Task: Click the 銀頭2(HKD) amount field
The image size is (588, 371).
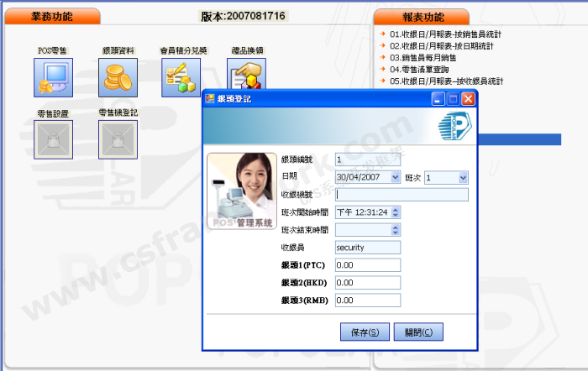Action: point(367,282)
